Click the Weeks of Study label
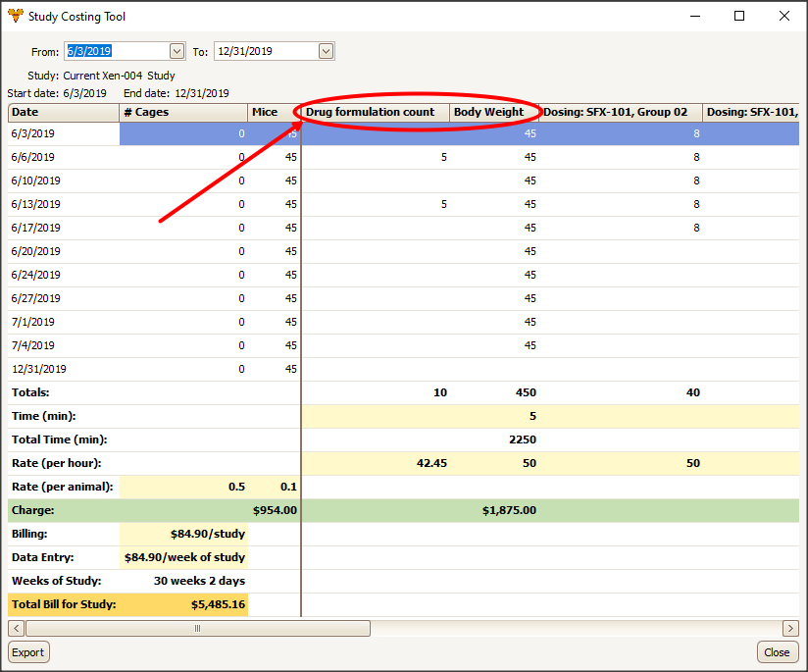The image size is (808, 672). point(57,581)
